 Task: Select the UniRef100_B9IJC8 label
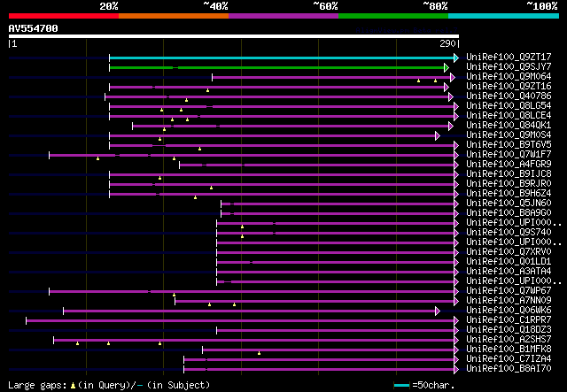[x=509, y=174]
